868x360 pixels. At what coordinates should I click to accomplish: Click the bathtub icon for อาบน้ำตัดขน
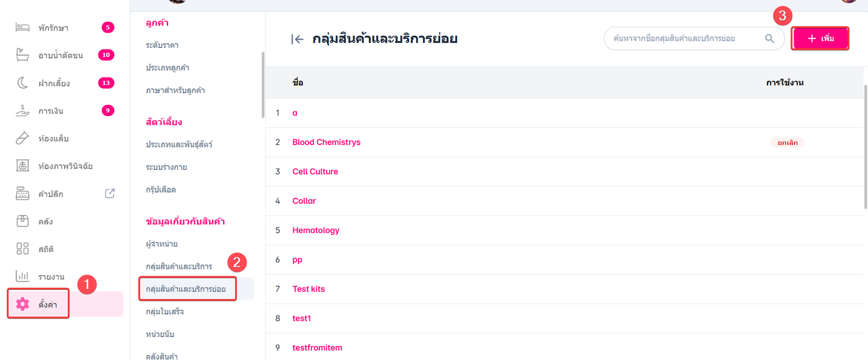pos(22,55)
